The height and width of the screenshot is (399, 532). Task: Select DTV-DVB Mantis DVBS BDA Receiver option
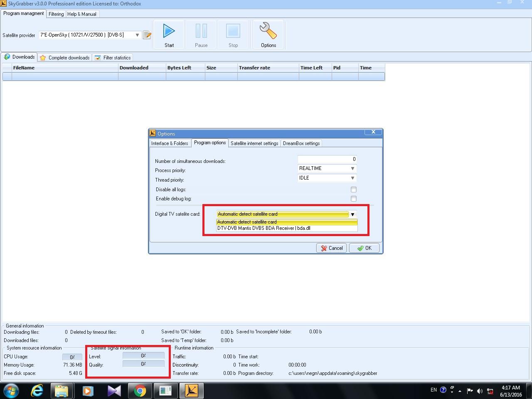pyautogui.click(x=287, y=228)
